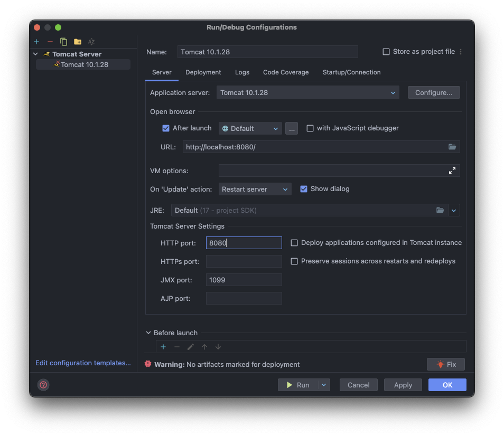Focus the Name input field

click(267, 52)
